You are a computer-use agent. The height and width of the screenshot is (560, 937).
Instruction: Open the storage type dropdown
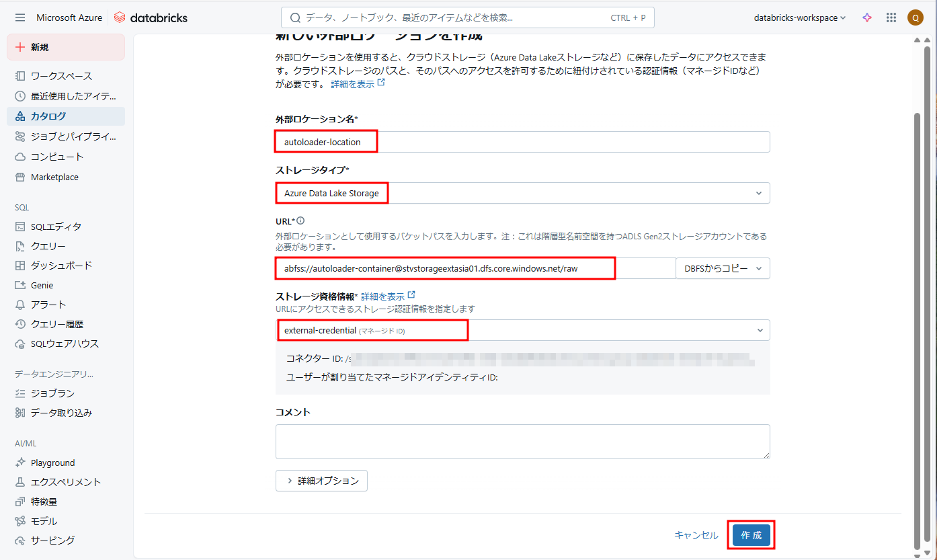pyautogui.click(x=522, y=193)
